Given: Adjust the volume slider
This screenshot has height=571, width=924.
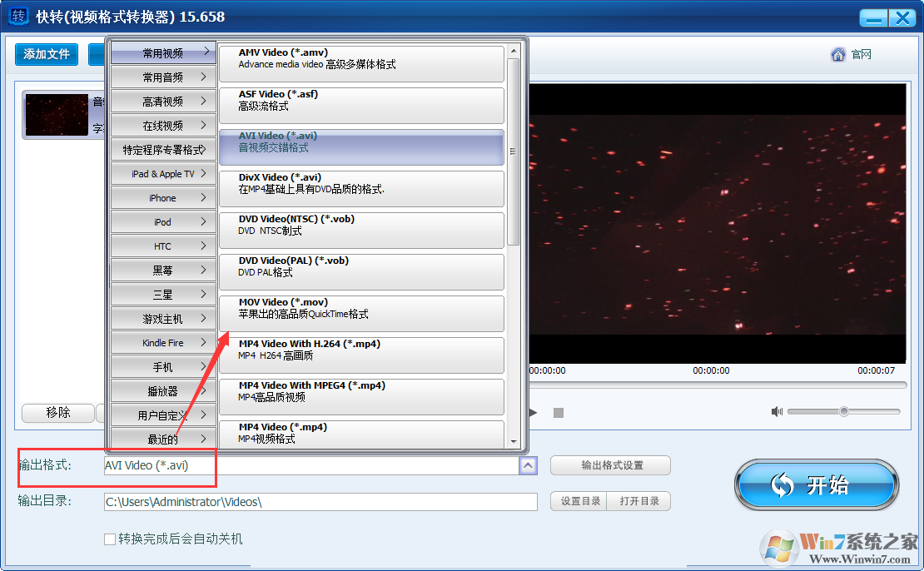Looking at the screenshot, I should point(845,410).
